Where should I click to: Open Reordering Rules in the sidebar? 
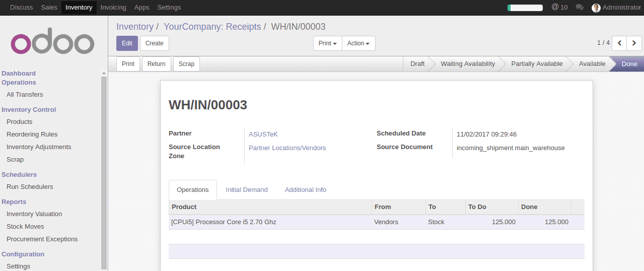(32, 134)
